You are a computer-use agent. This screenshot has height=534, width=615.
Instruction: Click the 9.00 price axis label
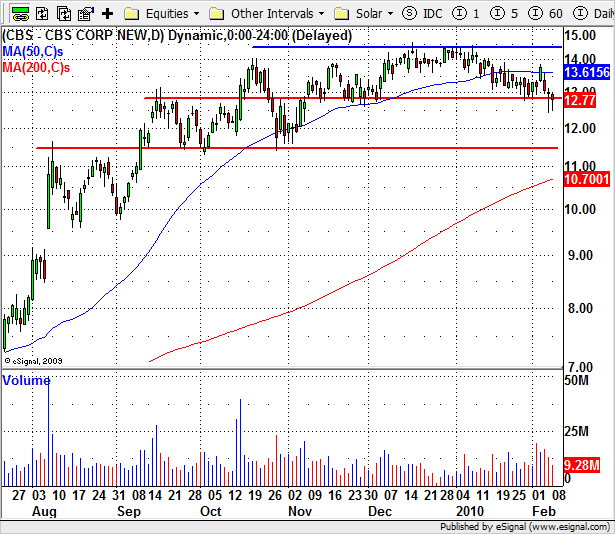[x=580, y=255]
